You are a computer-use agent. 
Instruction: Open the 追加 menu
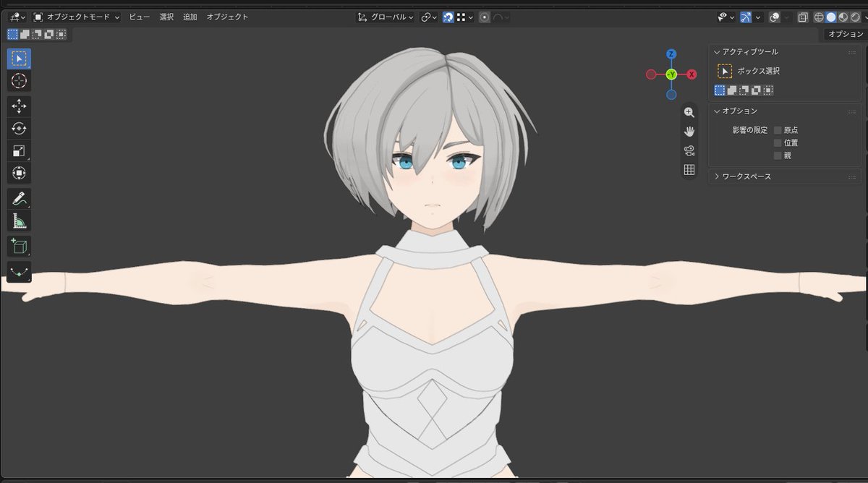click(190, 17)
